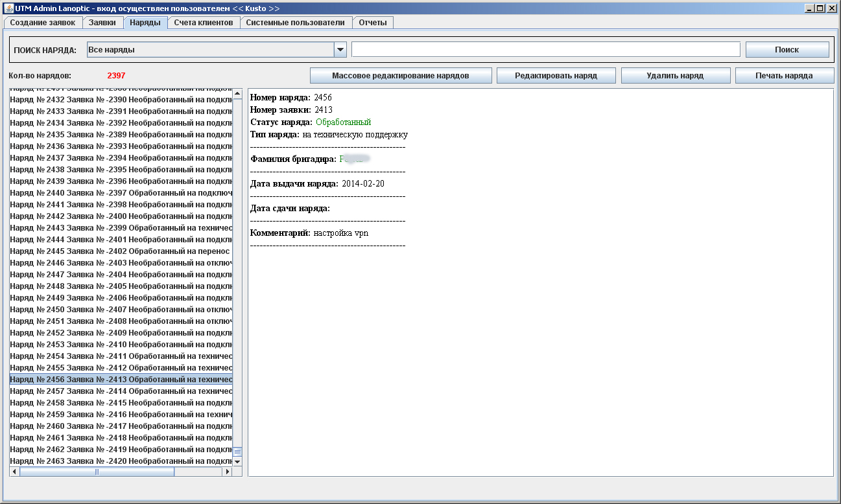Screen dimensions: 841x504
Task: Open the Системные пользователи tab
Action: (x=296, y=23)
